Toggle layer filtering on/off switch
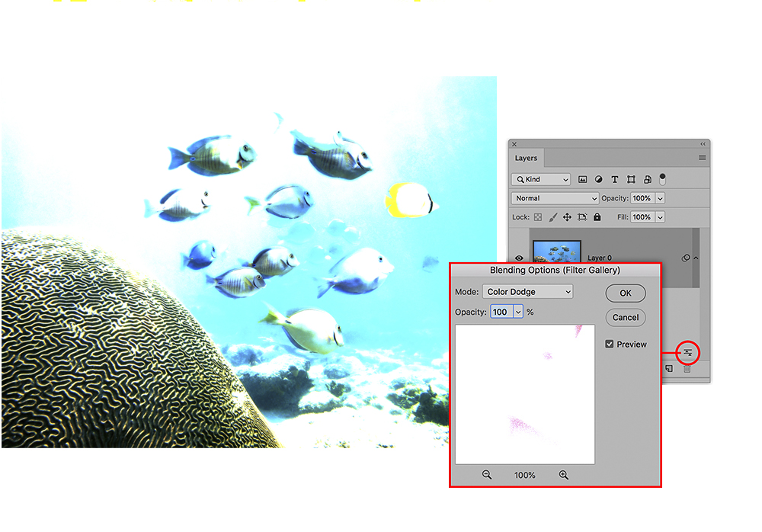This screenshot has width=762, height=532. [662, 178]
